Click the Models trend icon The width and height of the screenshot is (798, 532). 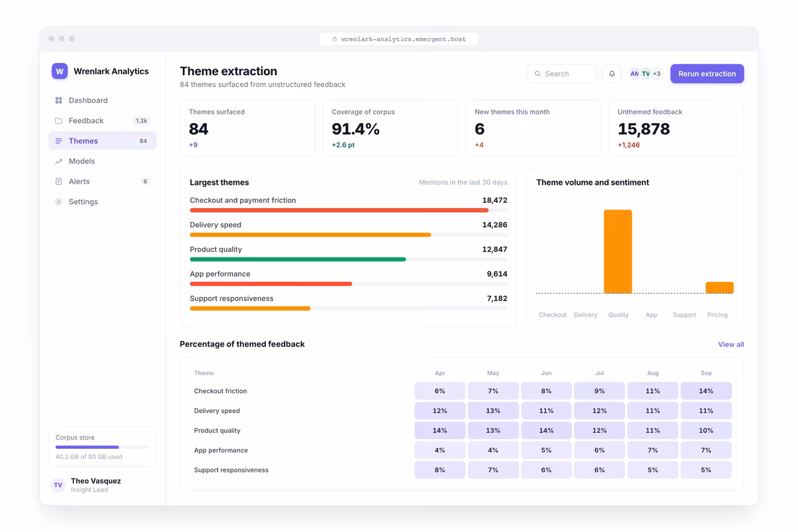[x=59, y=161]
